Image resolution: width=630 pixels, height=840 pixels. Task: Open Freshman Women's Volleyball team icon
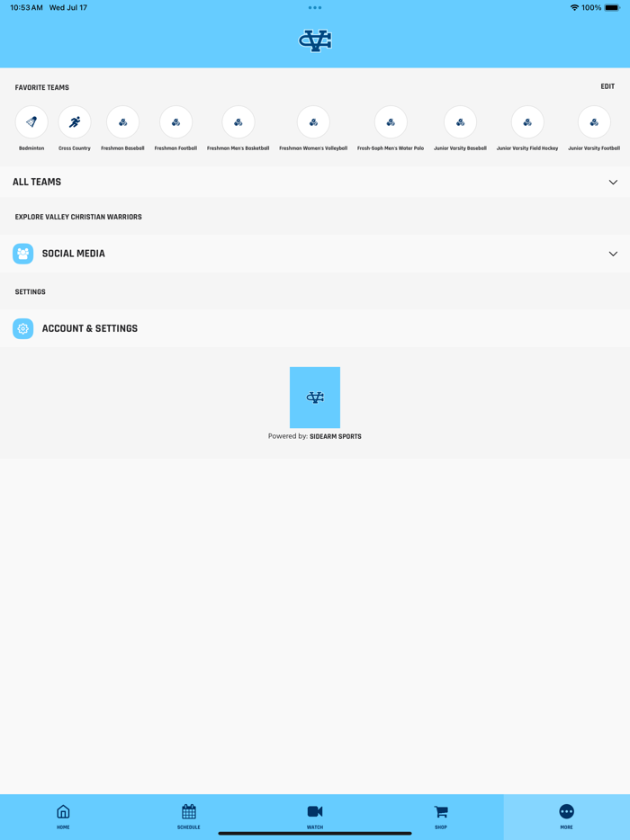click(x=313, y=122)
